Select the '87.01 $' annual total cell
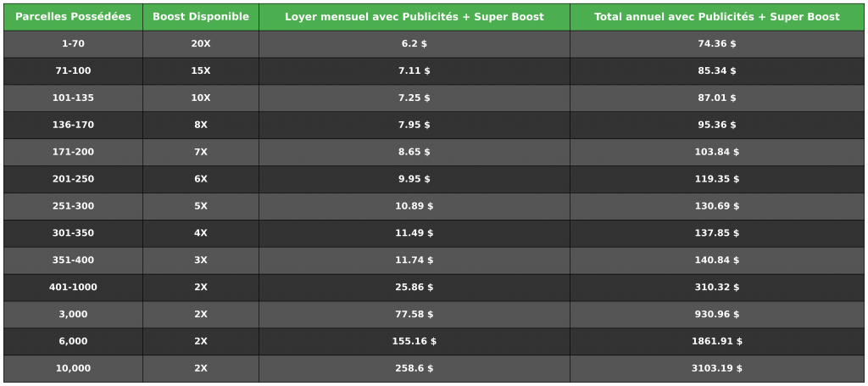The image size is (868, 386). [717, 98]
